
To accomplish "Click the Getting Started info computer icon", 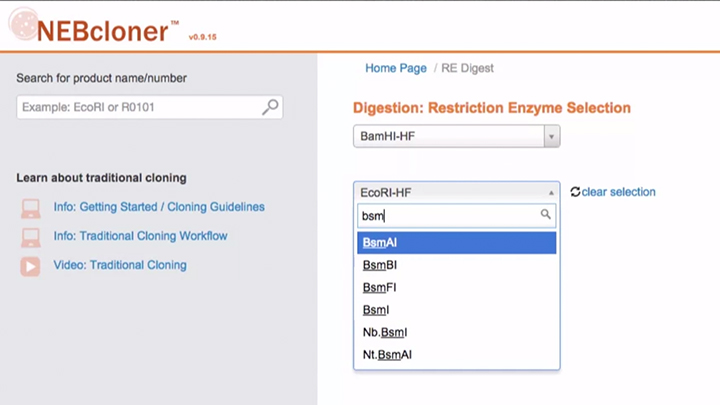I will (x=31, y=208).
